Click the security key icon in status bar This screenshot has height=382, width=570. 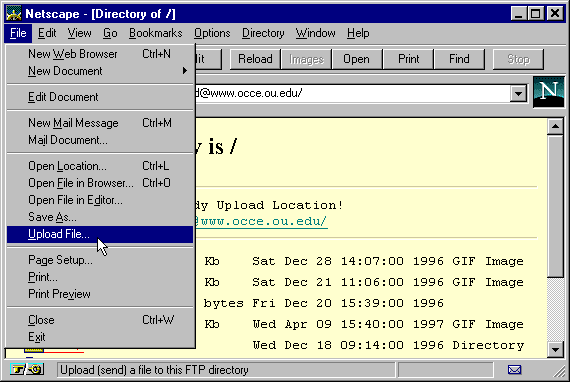[27, 370]
